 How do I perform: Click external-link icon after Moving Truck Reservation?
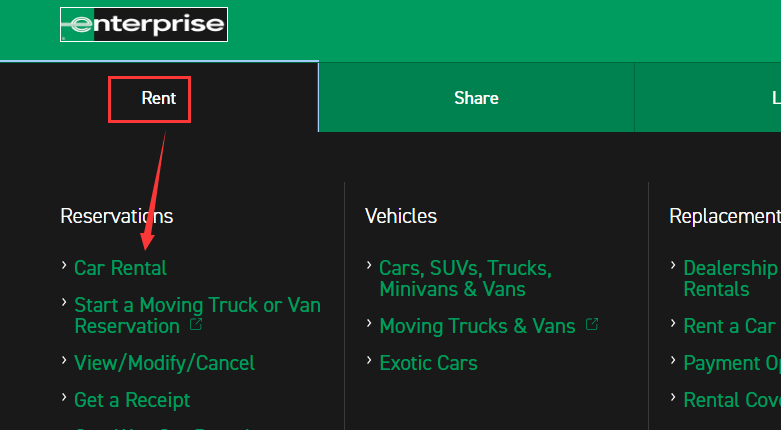196,325
